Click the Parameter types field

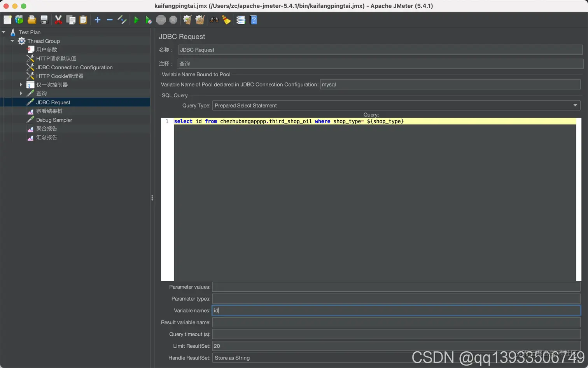coord(396,299)
